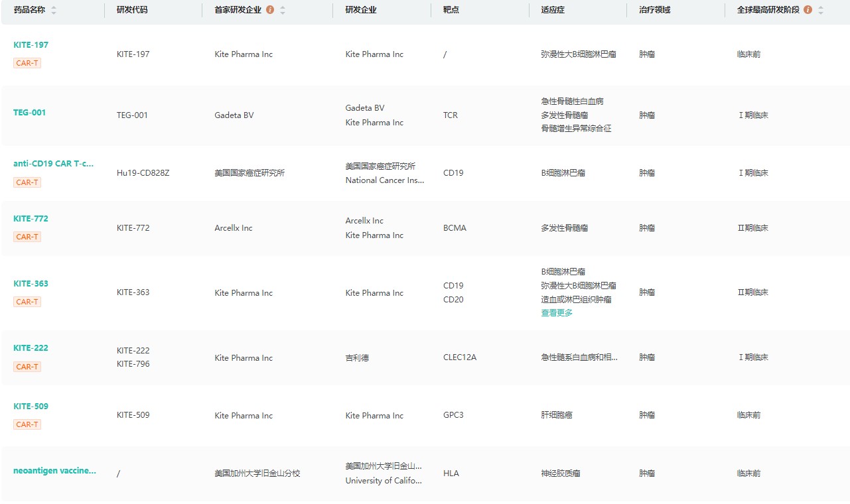
Task: Click 多发性骨髓瘤 in the KITE-772 row
Action: click(x=565, y=228)
